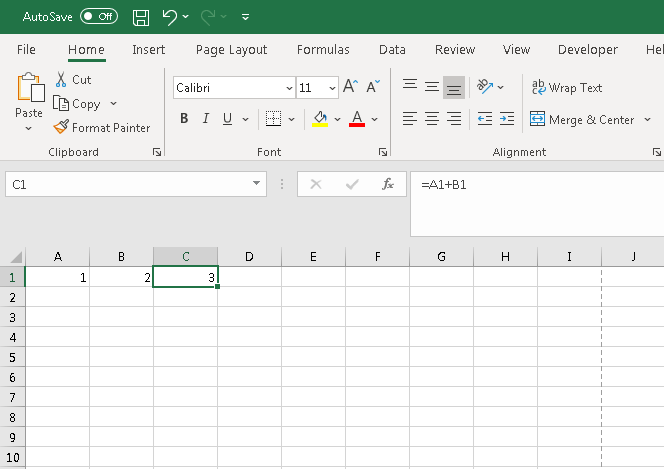Click the grayed Redo arrow

[x=208, y=17]
